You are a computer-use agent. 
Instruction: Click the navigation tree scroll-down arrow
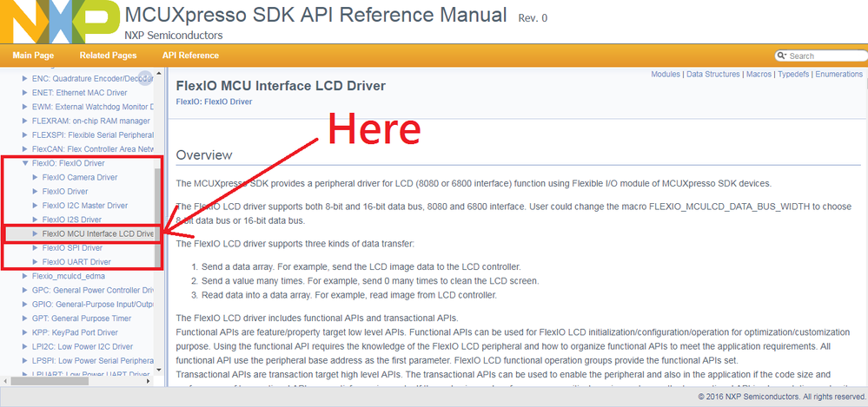pyautogui.click(x=159, y=370)
